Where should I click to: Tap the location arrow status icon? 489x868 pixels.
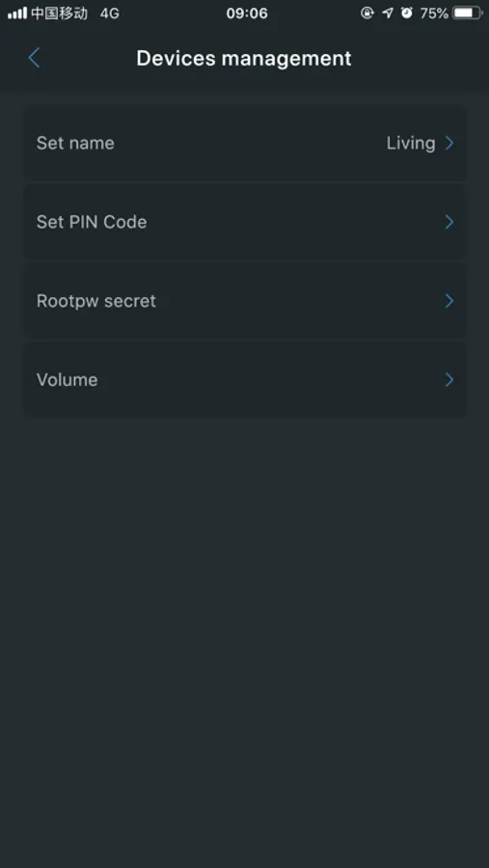[388, 14]
